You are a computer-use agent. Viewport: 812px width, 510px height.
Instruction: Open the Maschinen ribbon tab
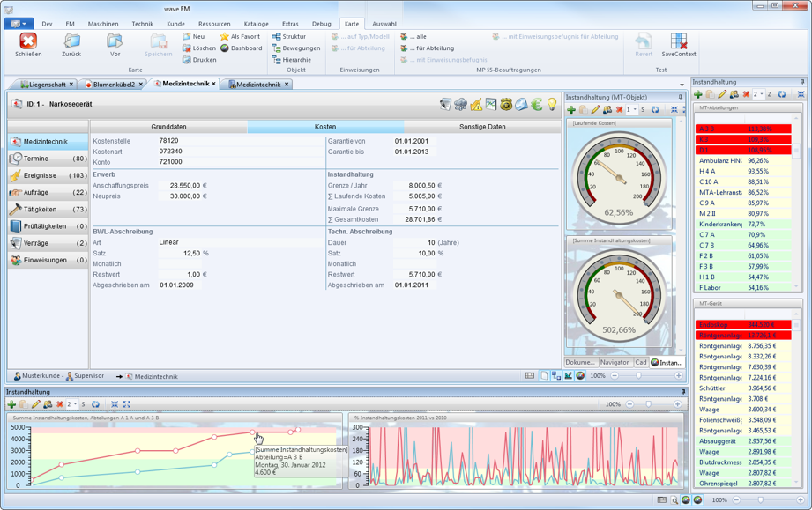(103, 24)
